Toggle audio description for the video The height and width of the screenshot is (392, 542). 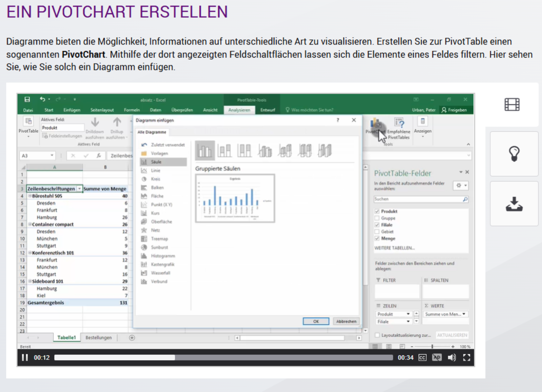(437, 357)
